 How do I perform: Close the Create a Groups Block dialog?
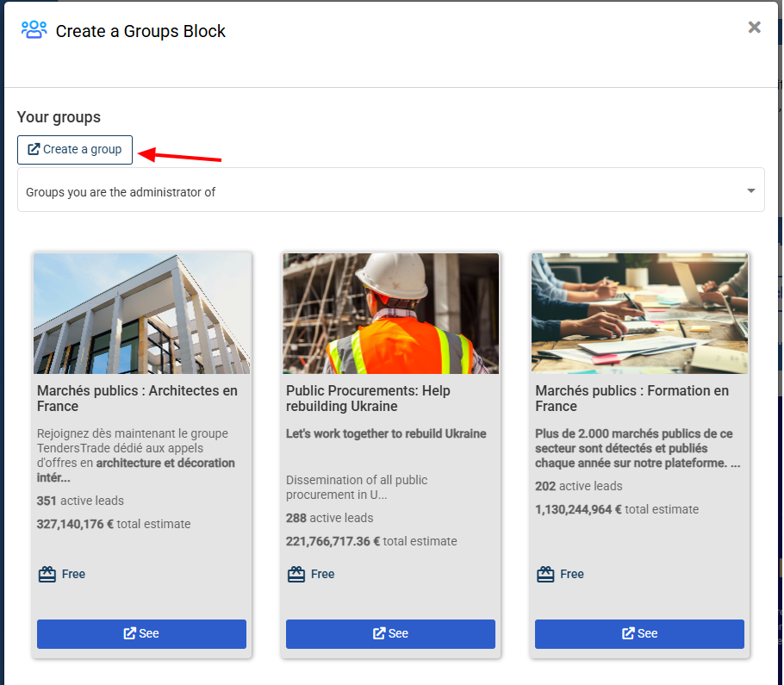[x=754, y=28]
